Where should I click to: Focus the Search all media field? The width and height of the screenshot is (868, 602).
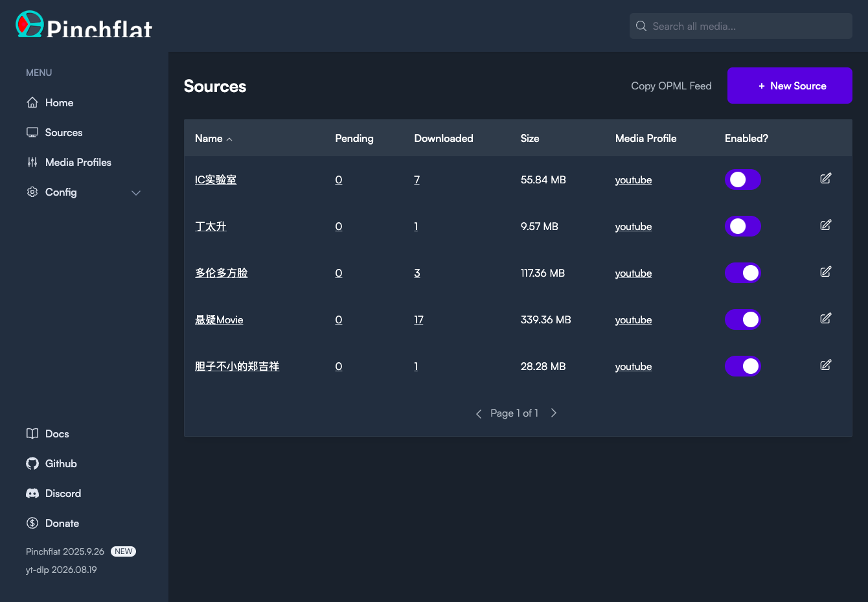point(741,26)
